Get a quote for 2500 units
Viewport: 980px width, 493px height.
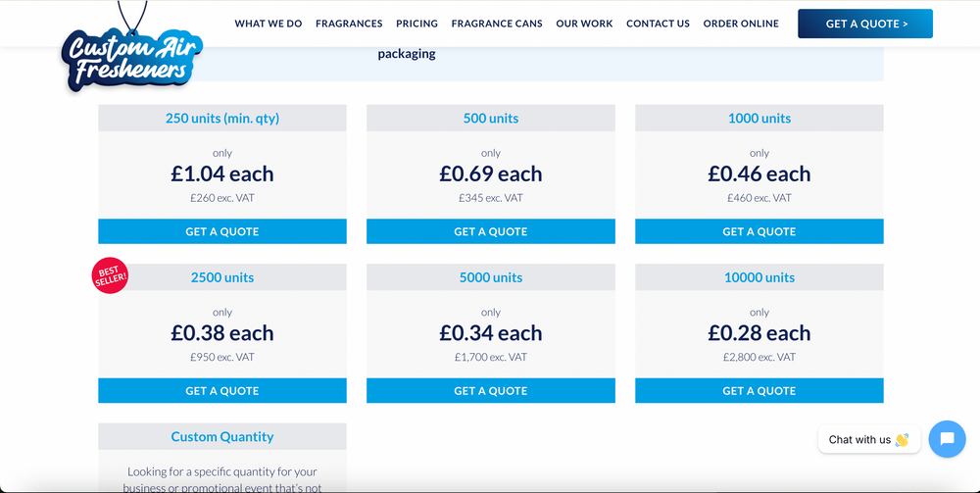point(222,391)
